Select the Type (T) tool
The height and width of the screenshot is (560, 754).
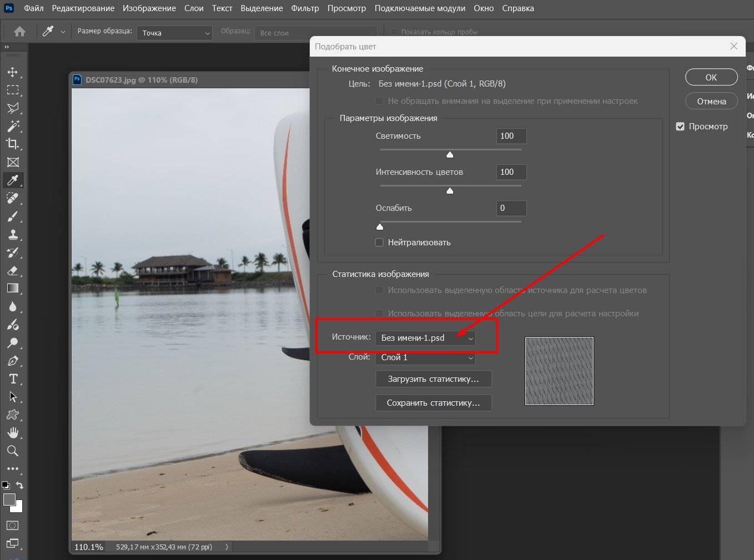(x=13, y=379)
